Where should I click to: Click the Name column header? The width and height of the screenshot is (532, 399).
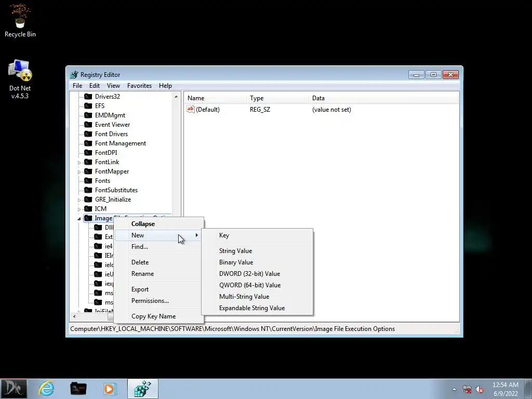[216, 98]
